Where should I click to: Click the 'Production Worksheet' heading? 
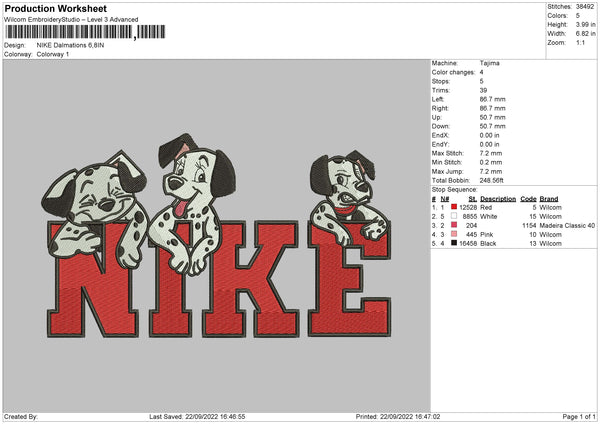coord(55,8)
